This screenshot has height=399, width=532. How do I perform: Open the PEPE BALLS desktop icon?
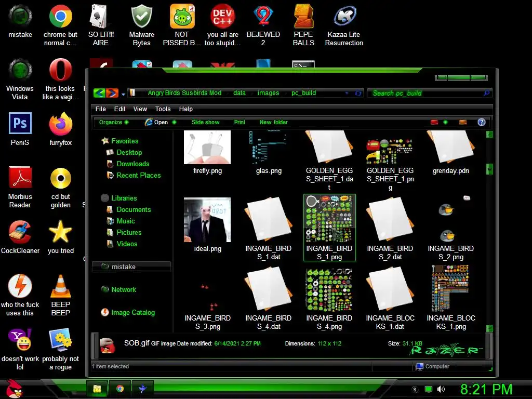[x=303, y=24]
